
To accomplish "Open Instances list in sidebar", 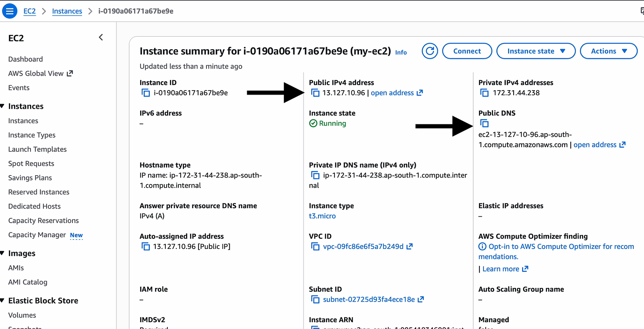I will point(23,121).
